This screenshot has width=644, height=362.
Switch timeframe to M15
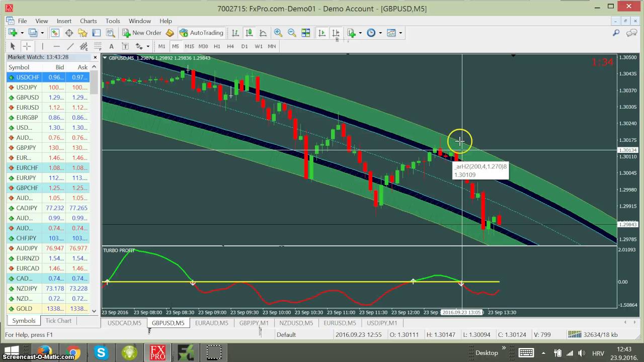click(x=189, y=46)
